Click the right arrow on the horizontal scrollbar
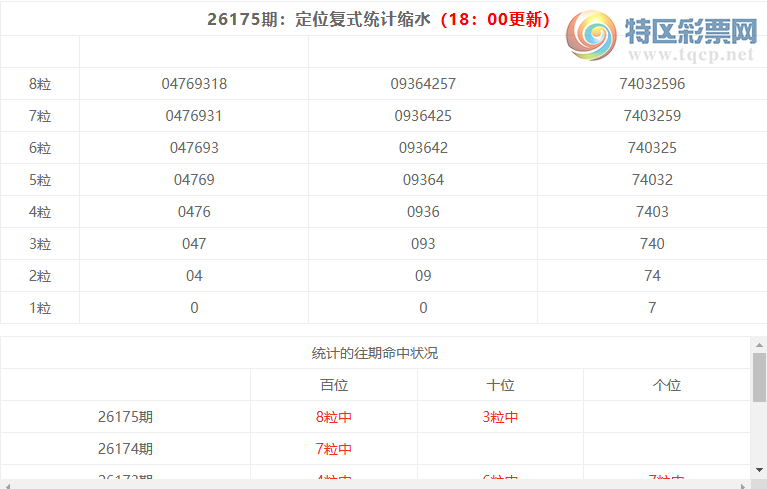The image size is (767, 489). tap(744, 486)
